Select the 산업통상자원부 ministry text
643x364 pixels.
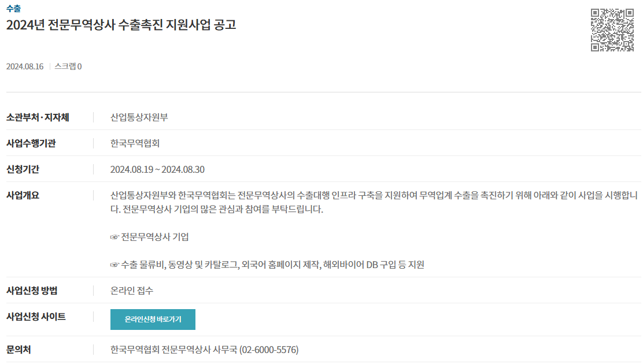(x=139, y=117)
